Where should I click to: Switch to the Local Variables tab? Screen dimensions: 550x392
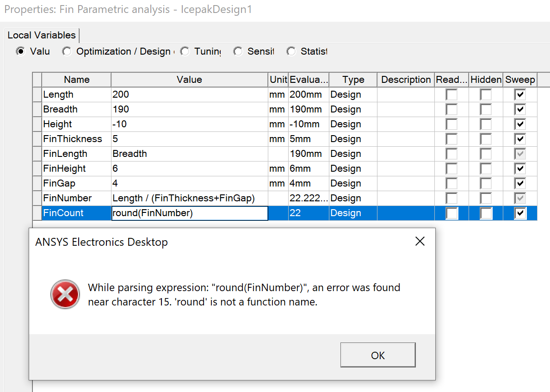point(42,35)
